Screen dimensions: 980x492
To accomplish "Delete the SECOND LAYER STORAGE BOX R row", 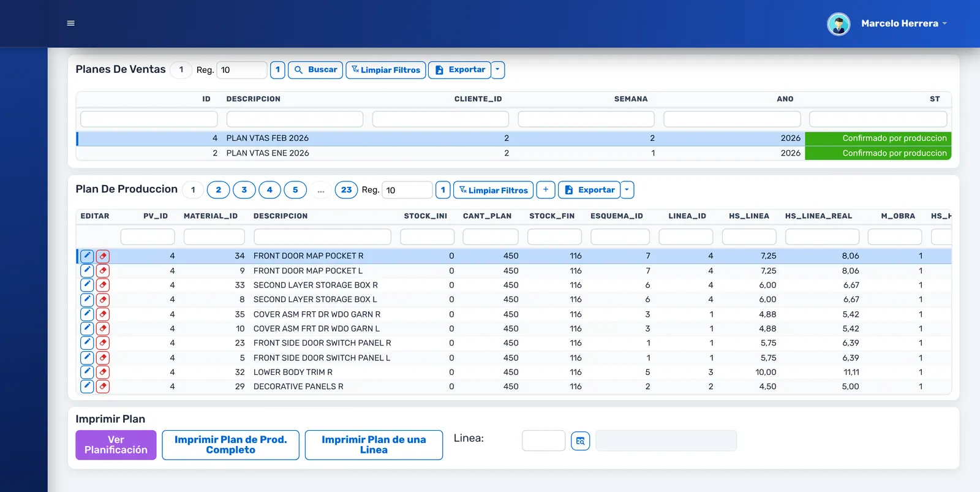I will 103,285.
